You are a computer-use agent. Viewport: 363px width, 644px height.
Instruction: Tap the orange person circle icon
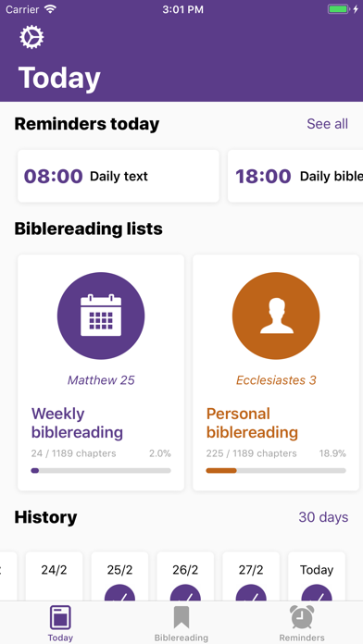point(276,316)
